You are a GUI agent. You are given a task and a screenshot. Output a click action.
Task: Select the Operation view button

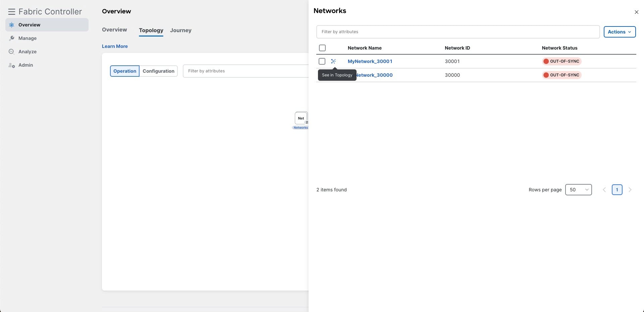[x=125, y=71]
